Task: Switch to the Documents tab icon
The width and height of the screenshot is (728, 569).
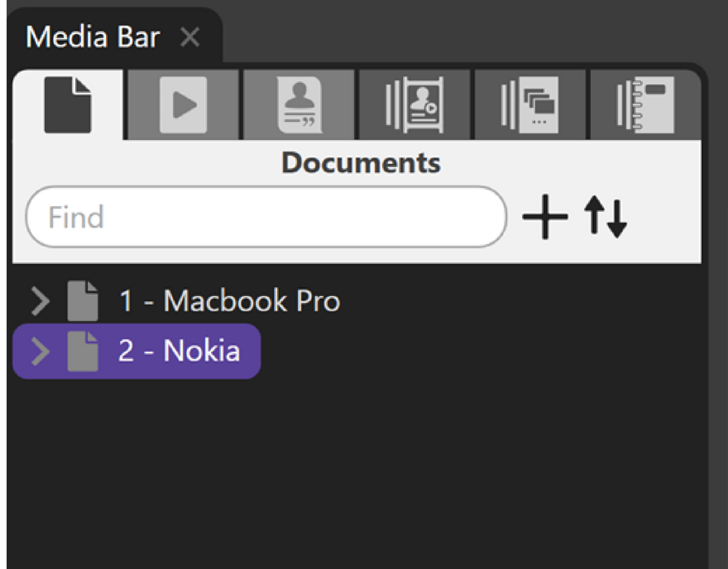Action: tap(68, 105)
